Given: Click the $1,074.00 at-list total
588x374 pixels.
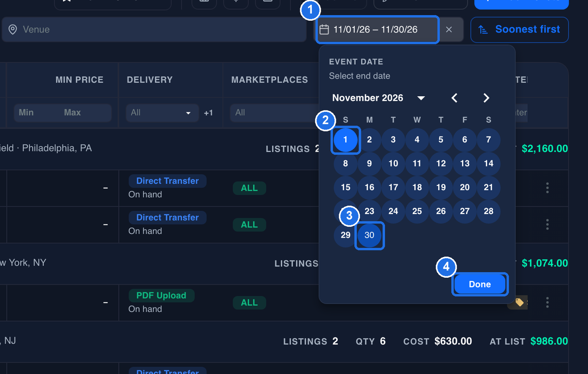Looking at the screenshot, I should [x=545, y=264].
